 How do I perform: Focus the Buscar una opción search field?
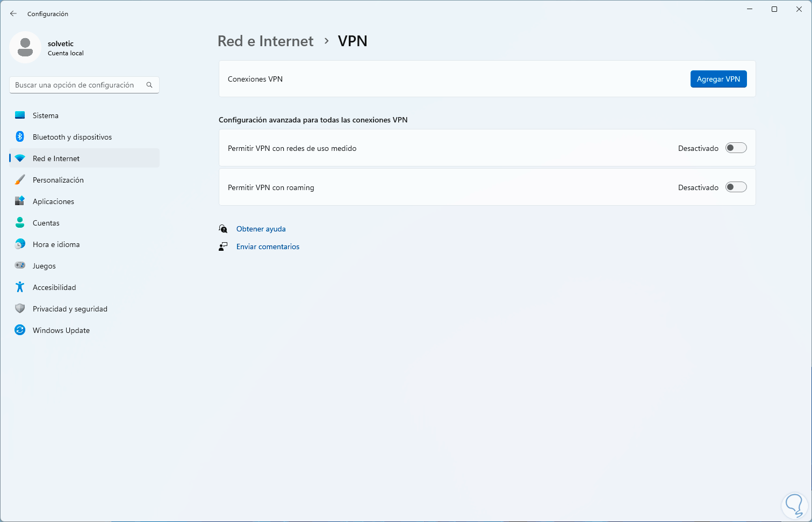pyautogui.click(x=78, y=85)
